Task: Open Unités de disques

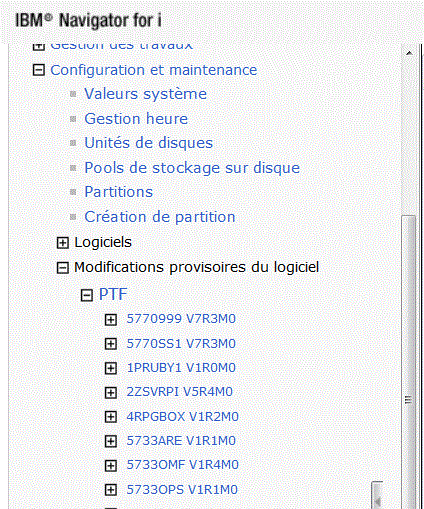Action: point(148,143)
